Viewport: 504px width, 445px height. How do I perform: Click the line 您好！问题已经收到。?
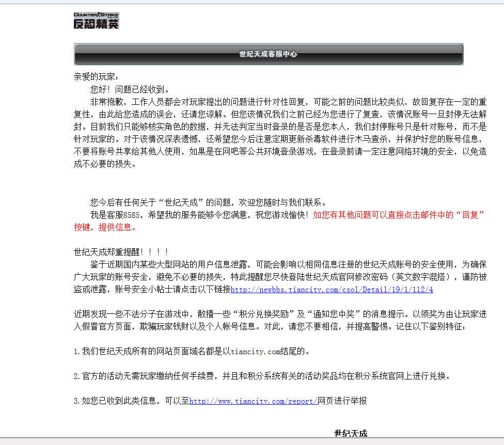click(130, 89)
